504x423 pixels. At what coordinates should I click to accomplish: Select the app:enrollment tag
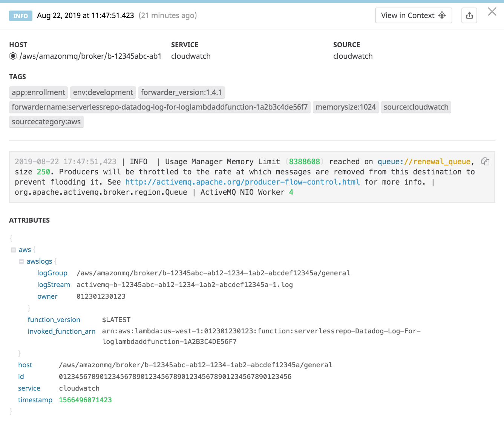coord(38,92)
